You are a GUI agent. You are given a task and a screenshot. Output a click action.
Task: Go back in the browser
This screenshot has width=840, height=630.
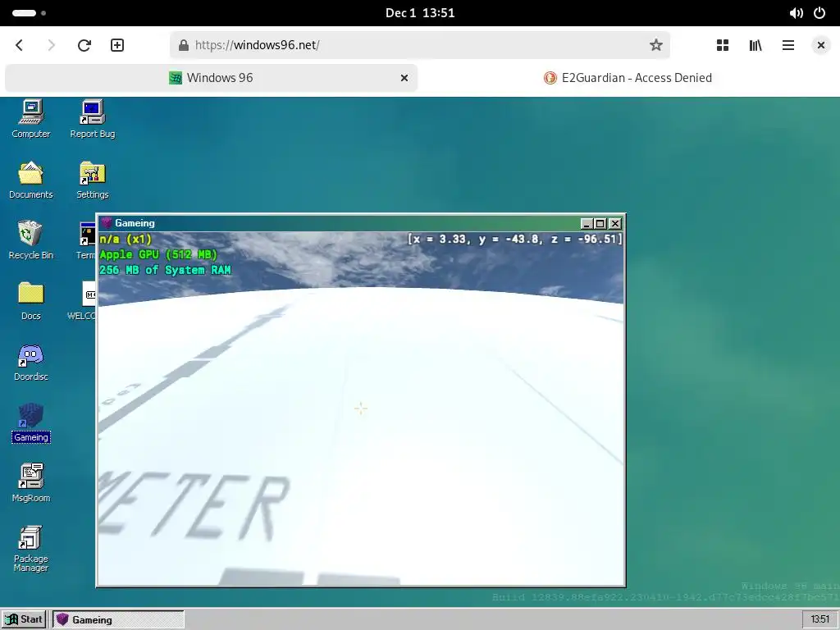coord(20,45)
